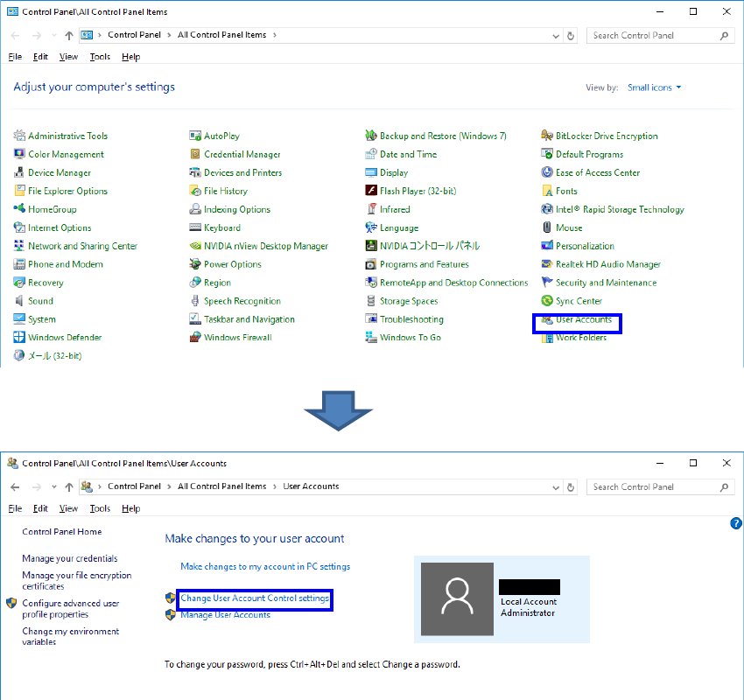
Task: Open Windows To Go item
Action: [x=410, y=338]
